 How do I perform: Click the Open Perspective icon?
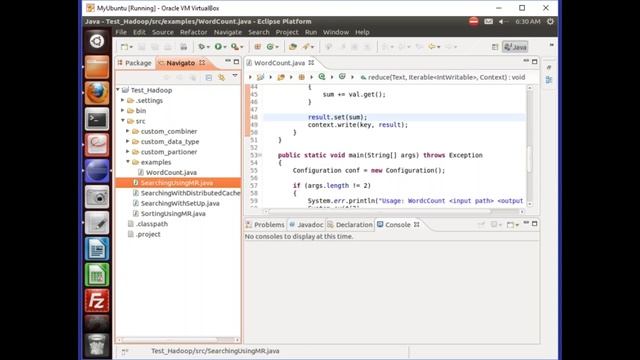coord(495,47)
